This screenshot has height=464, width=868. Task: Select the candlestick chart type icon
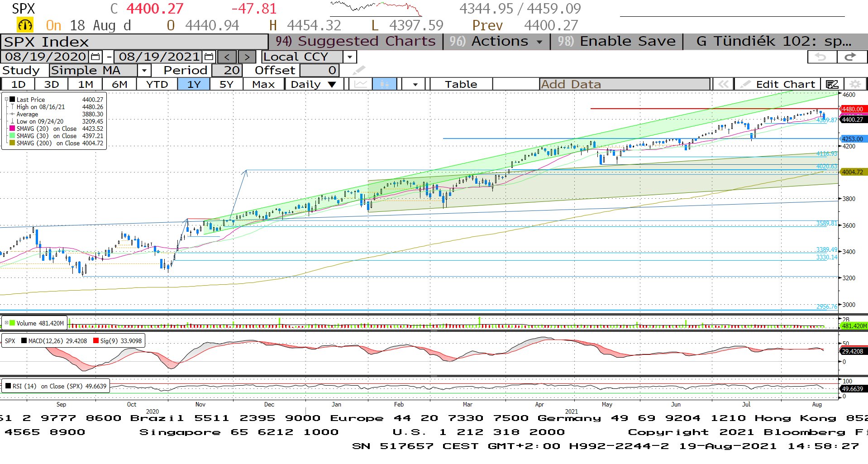point(384,84)
